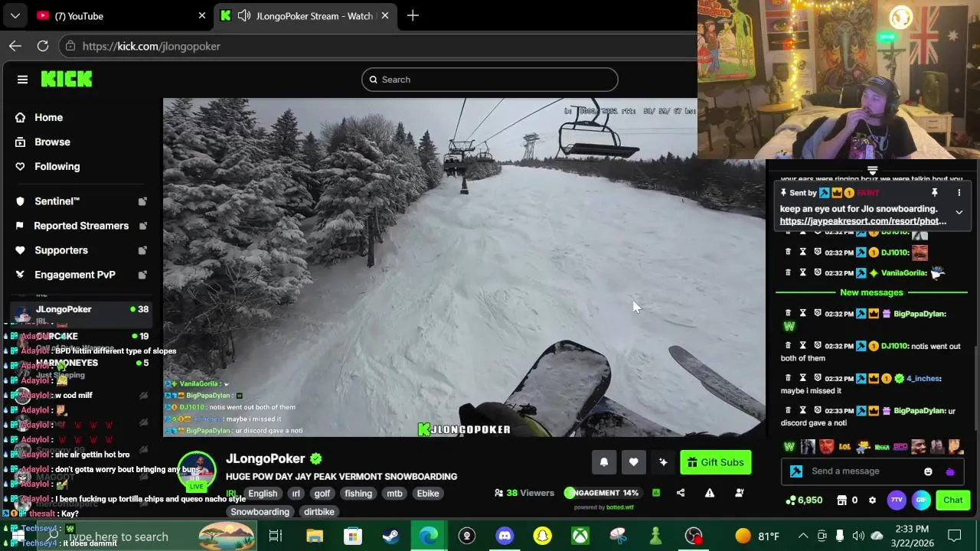This screenshot has width=980, height=551.
Task: Open Supporters in sidebar
Action: [60, 250]
